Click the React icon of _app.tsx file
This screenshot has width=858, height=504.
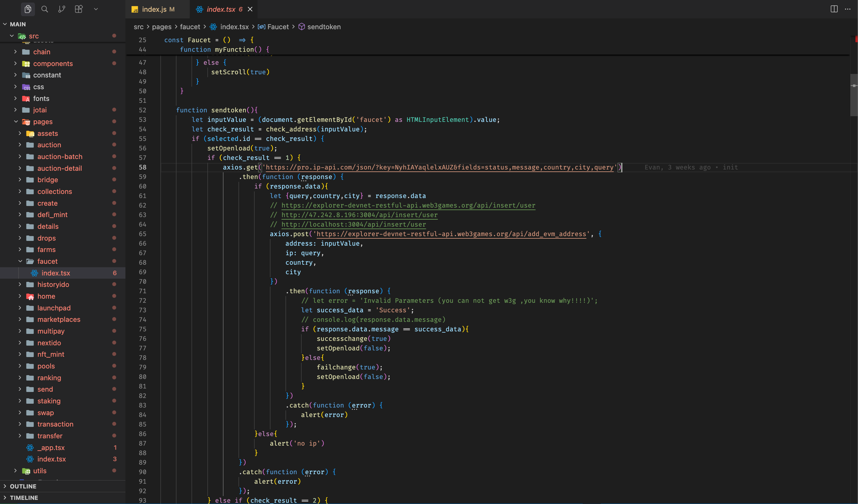point(30,448)
